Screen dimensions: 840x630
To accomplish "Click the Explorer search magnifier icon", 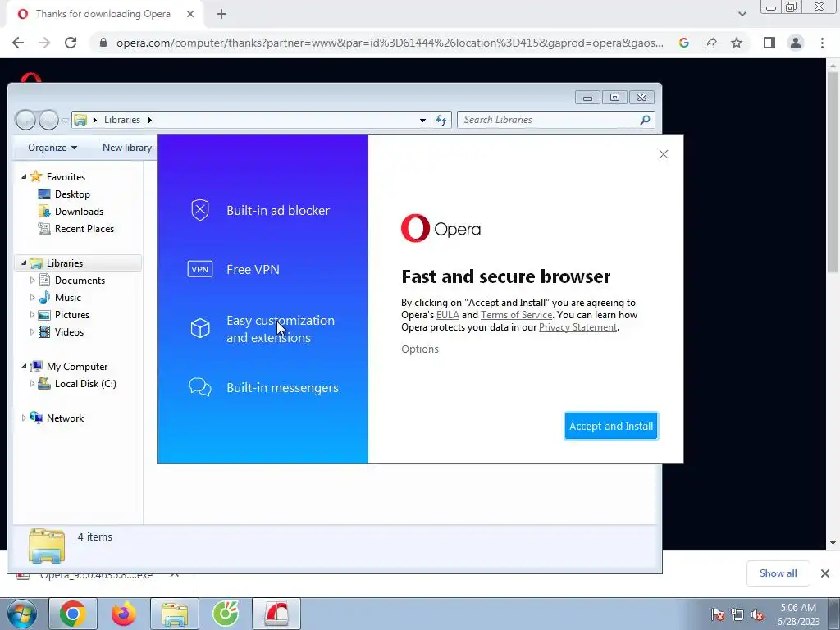I will tap(645, 120).
